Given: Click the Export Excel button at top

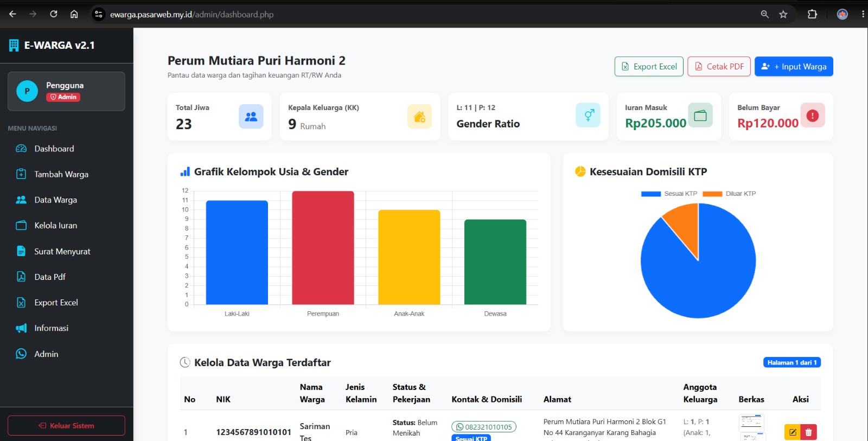Looking at the screenshot, I should (x=649, y=67).
